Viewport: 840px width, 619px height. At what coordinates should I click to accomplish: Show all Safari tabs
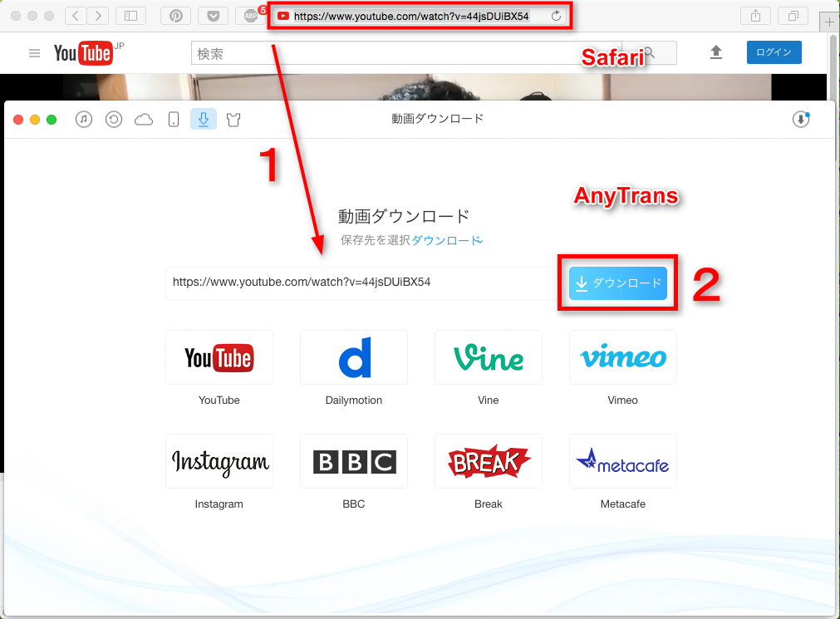click(793, 16)
